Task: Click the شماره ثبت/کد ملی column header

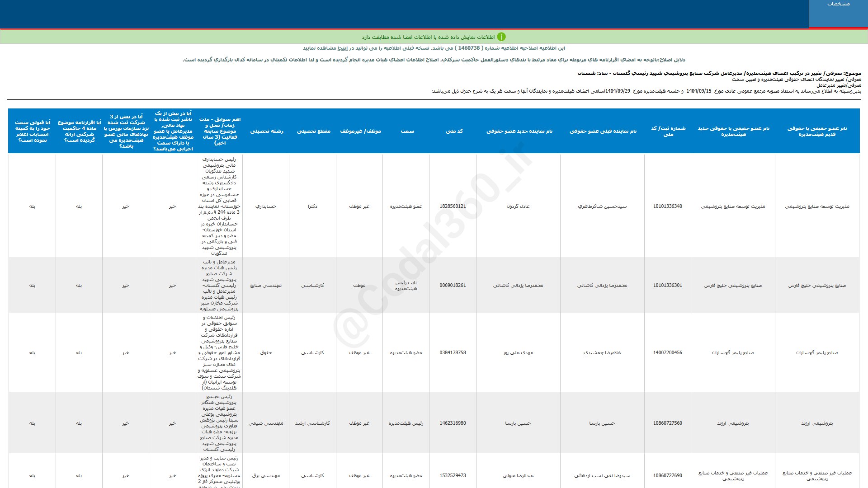Action: 668,131
